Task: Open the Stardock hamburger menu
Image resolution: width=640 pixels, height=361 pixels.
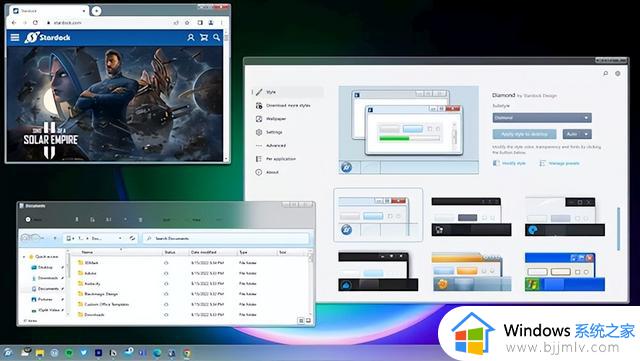Action: point(15,38)
